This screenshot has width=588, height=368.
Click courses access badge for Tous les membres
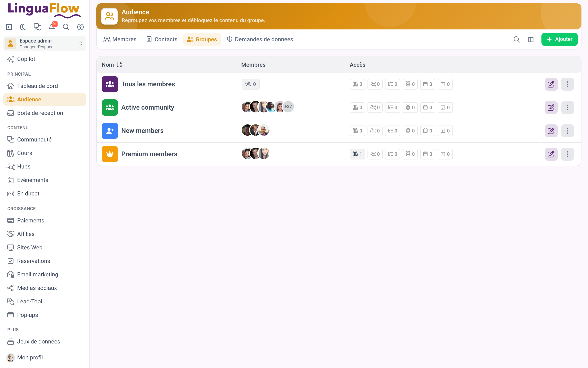(x=357, y=84)
